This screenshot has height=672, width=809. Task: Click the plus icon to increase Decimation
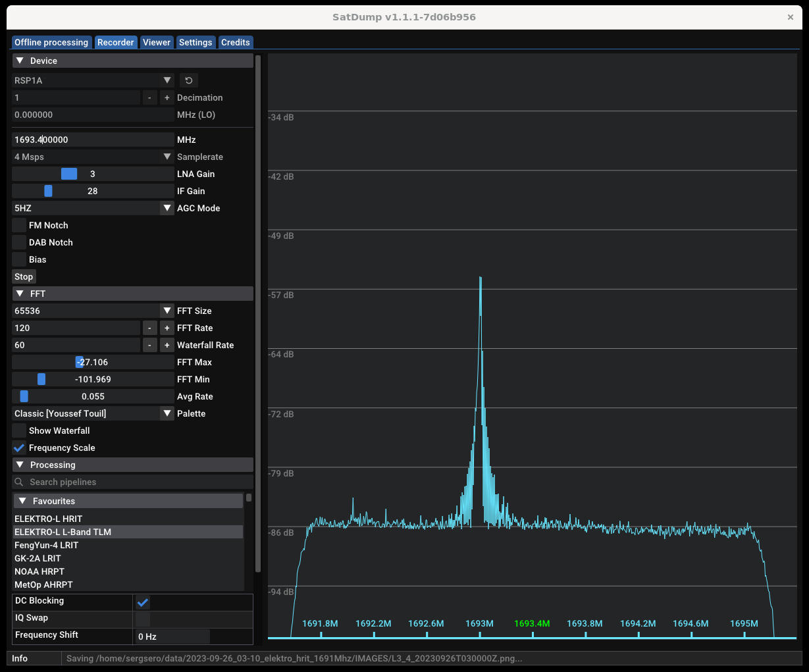(x=167, y=97)
